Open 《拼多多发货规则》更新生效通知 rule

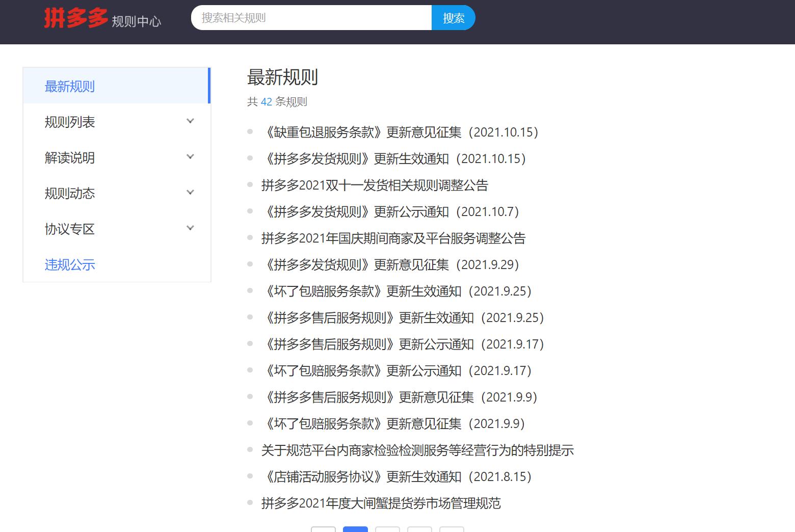click(x=394, y=158)
